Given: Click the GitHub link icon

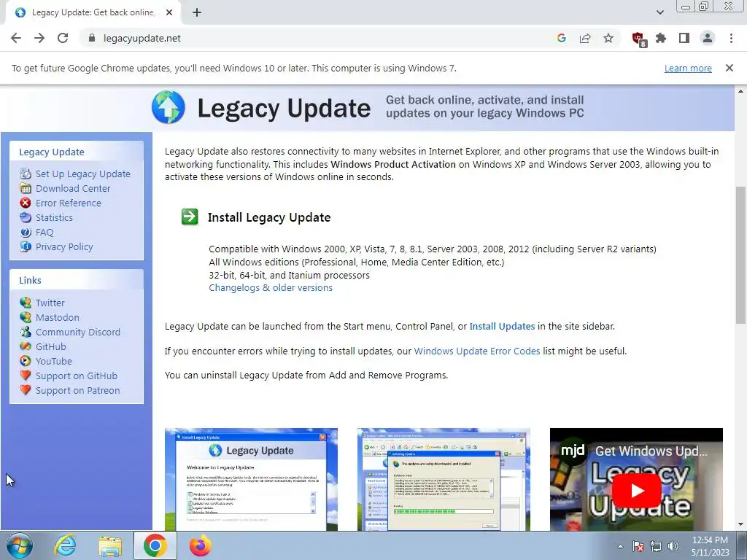Looking at the screenshot, I should [26, 346].
